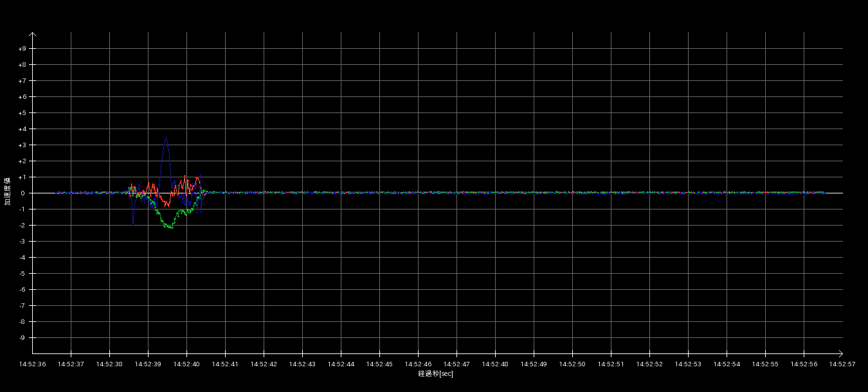
Task: Select the 14:52:39 time tick label
Action: point(148,364)
